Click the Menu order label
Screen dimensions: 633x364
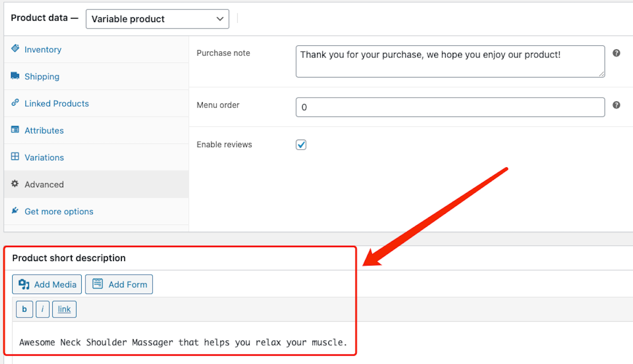(x=218, y=105)
